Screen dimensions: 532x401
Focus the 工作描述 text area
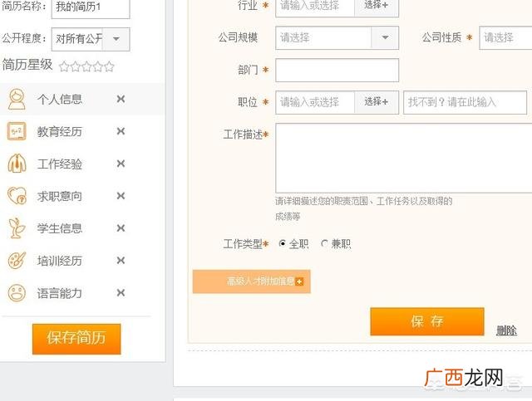coord(404,159)
